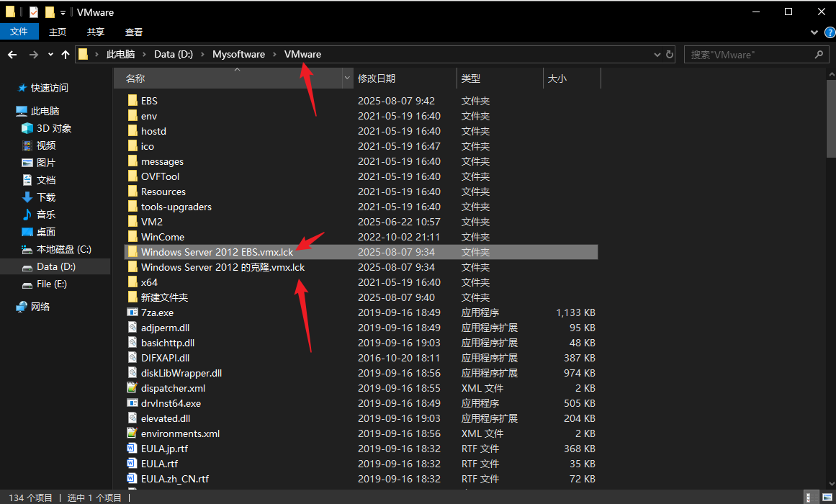Select the 新建文件夹 folder row
This screenshot has height=504, width=836.
(361, 297)
